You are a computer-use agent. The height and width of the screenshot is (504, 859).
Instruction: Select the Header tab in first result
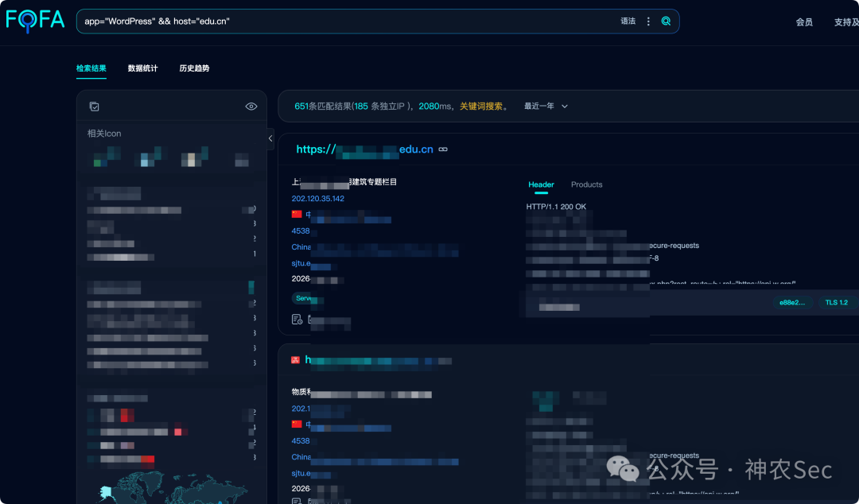(542, 184)
